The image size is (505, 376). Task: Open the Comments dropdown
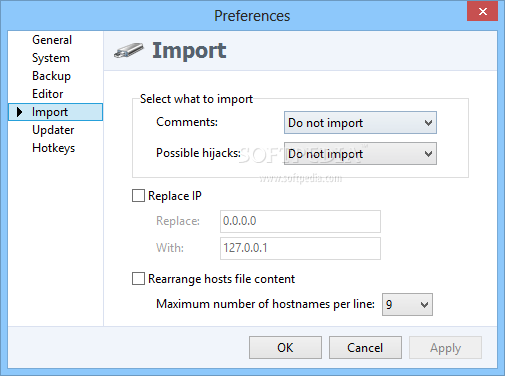pos(360,123)
